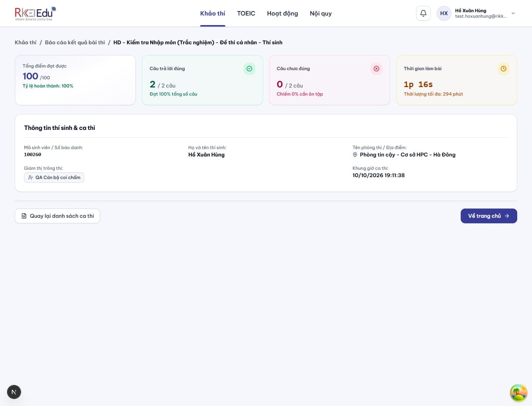Click the green checkmark icon in correct answers card

(249, 69)
